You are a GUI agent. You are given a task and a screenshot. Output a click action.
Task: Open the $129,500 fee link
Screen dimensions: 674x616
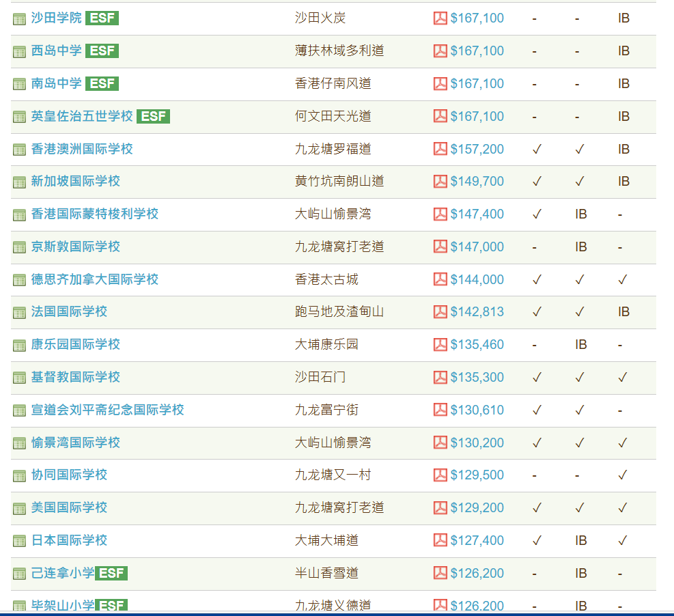click(x=477, y=475)
